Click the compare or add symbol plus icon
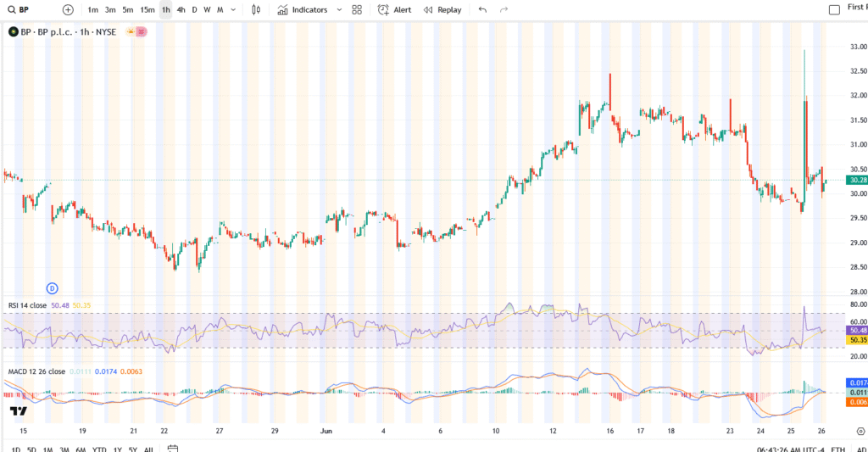Screen dimensions: 868x452 (68, 10)
